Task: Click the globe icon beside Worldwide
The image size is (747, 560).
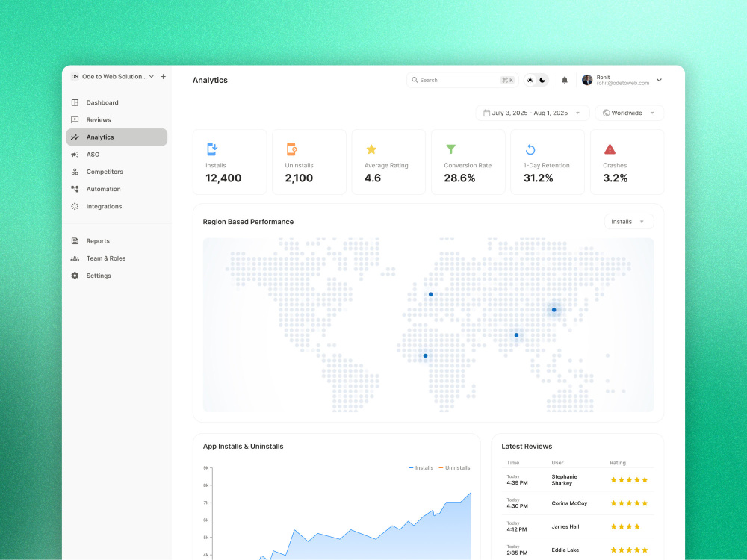Action: pos(606,113)
